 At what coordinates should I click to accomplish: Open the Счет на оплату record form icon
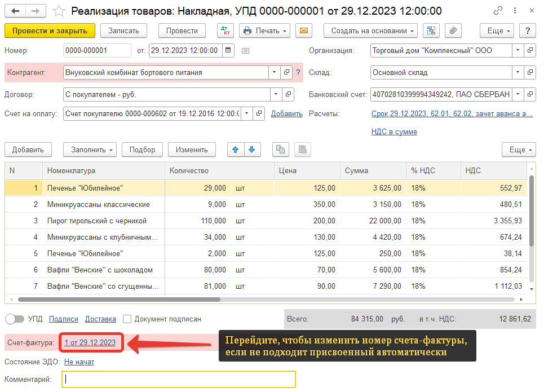point(259,113)
